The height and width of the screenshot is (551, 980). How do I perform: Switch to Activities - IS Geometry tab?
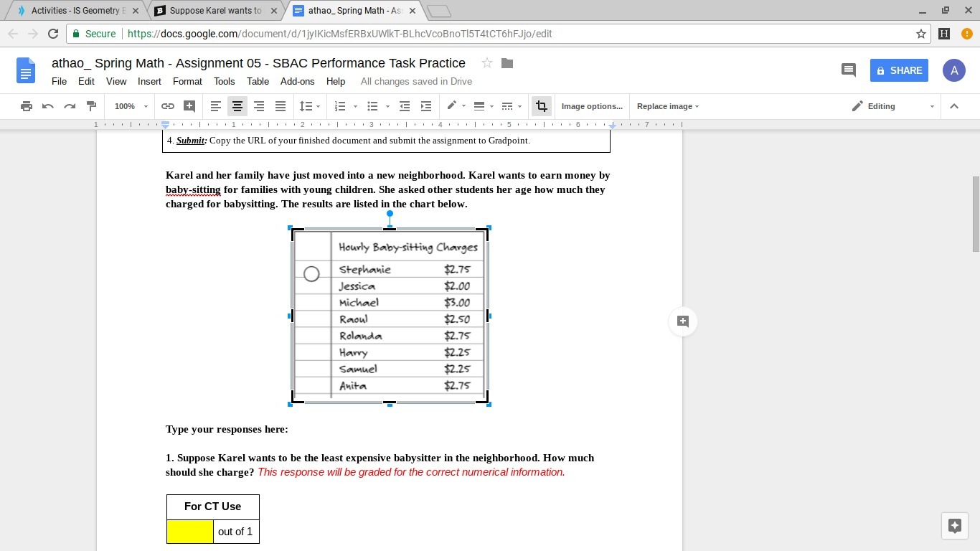point(75,11)
